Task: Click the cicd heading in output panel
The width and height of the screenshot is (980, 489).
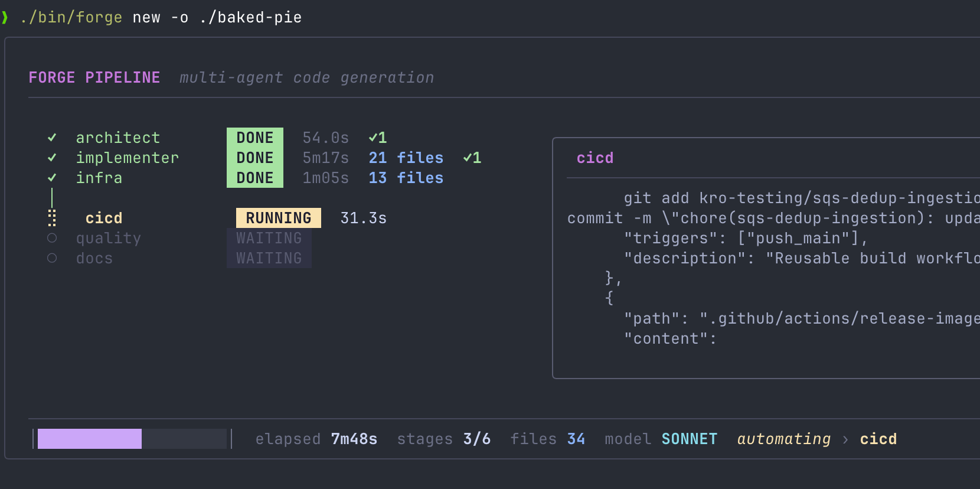Action: (595, 158)
